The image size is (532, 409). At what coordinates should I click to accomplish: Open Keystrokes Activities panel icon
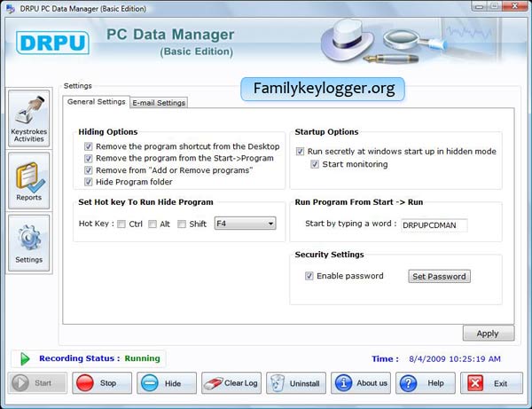(29, 118)
